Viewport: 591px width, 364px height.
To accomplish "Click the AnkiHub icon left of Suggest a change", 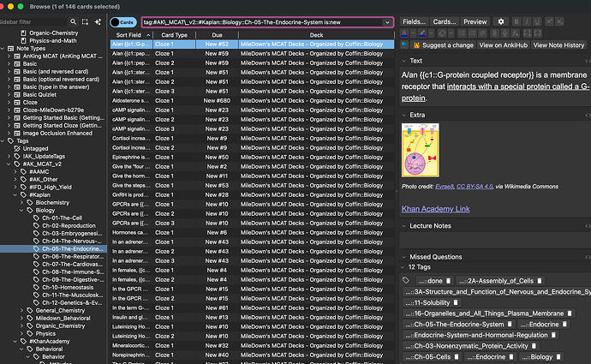I will [x=404, y=45].
